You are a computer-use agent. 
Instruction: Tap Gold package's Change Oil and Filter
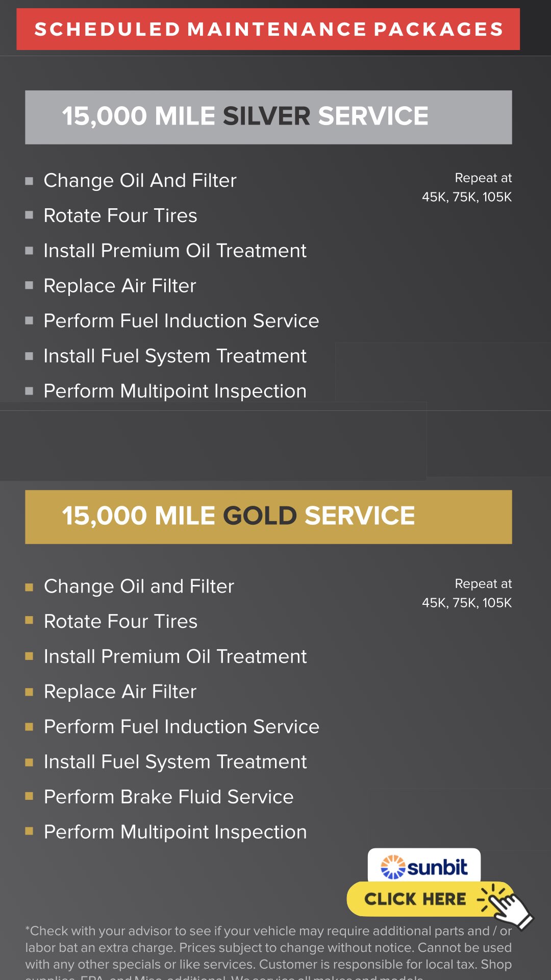coord(139,586)
